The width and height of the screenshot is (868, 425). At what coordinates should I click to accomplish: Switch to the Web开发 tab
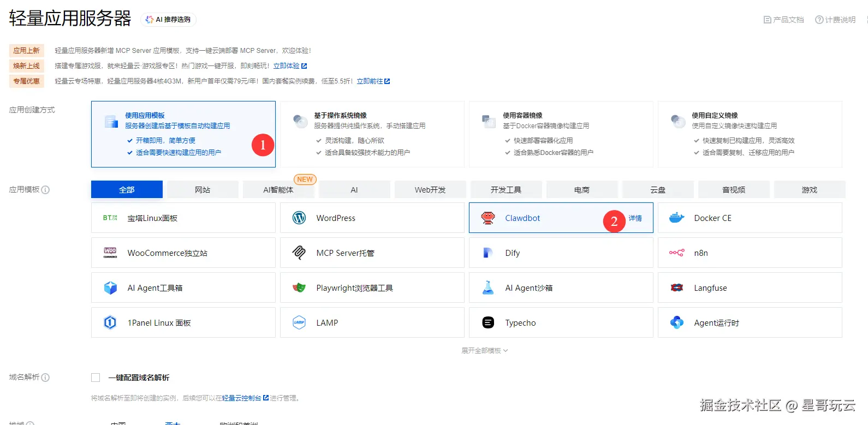click(430, 189)
